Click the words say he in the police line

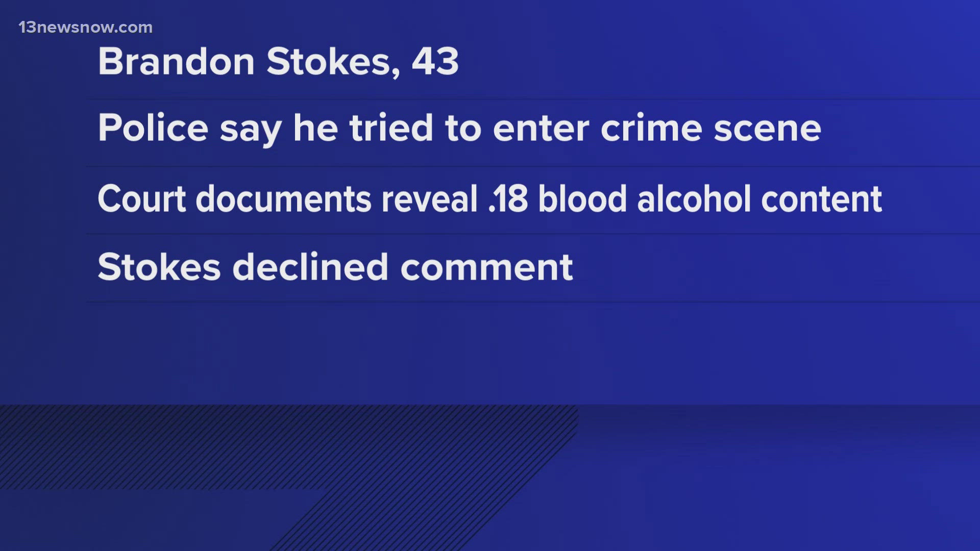279,129
